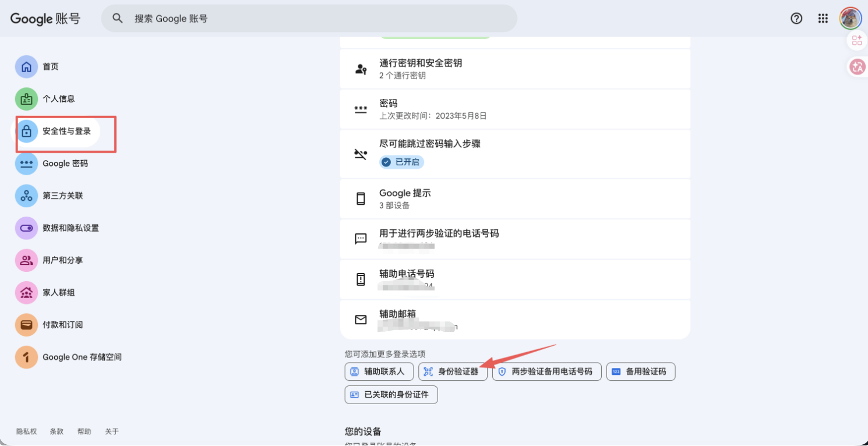Go to 首页 via its house icon
Viewport: 868px width, 446px height.
pos(26,67)
